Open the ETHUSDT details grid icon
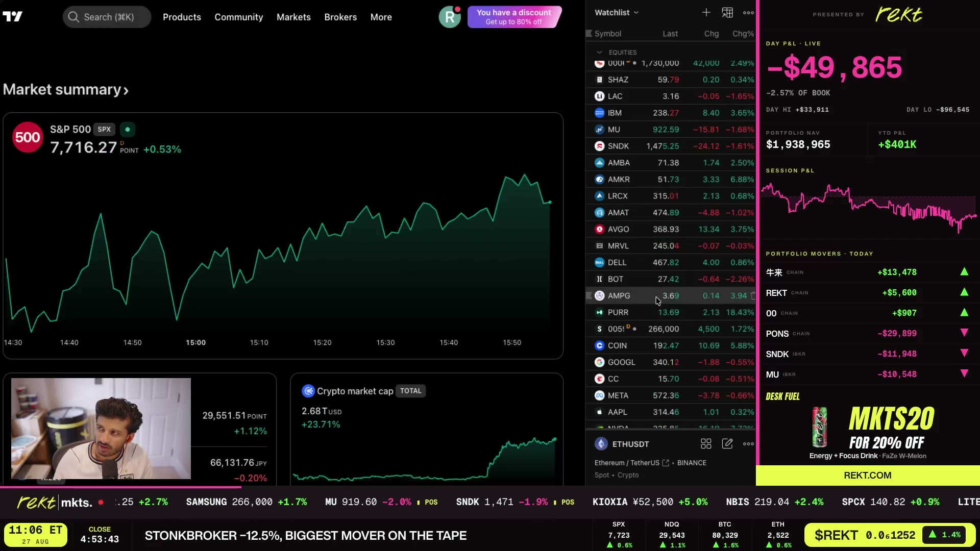The image size is (980, 551). pos(706,444)
